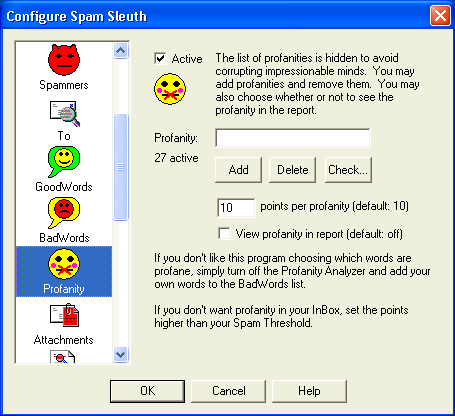455x416 pixels.
Task: Click the Delete profanity button
Action: coord(292,170)
